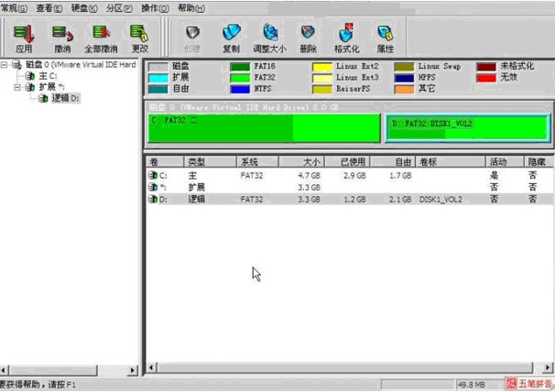
Task: Click the 撤消 (Undo) toolbar icon
Action: 62,38
